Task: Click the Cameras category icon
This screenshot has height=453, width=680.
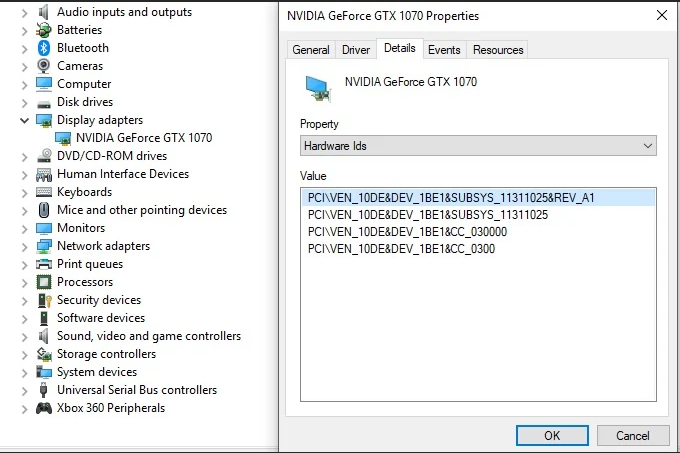Action: pyautogui.click(x=44, y=66)
